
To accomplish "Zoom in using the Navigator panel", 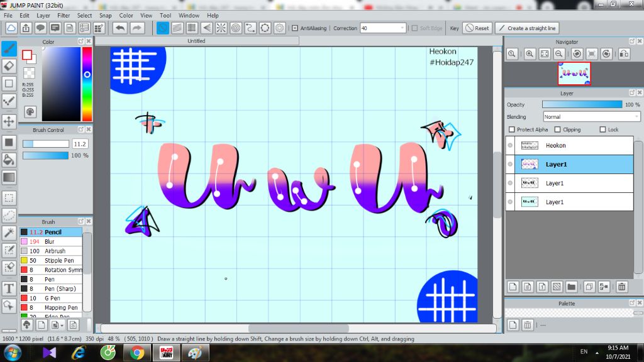I will pos(530,54).
